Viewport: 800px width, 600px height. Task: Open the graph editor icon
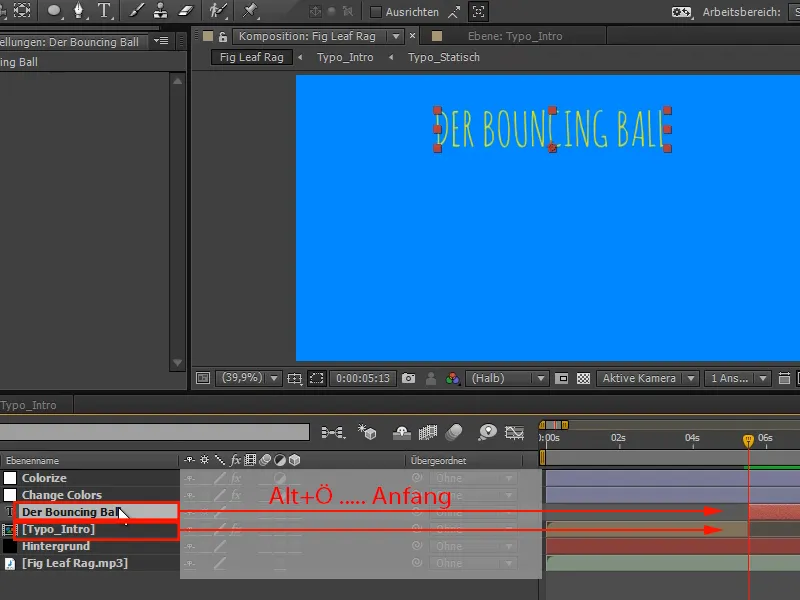514,433
